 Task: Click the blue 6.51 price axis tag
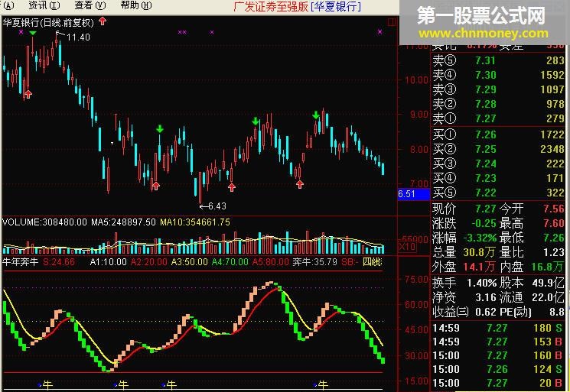pos(414,194)
